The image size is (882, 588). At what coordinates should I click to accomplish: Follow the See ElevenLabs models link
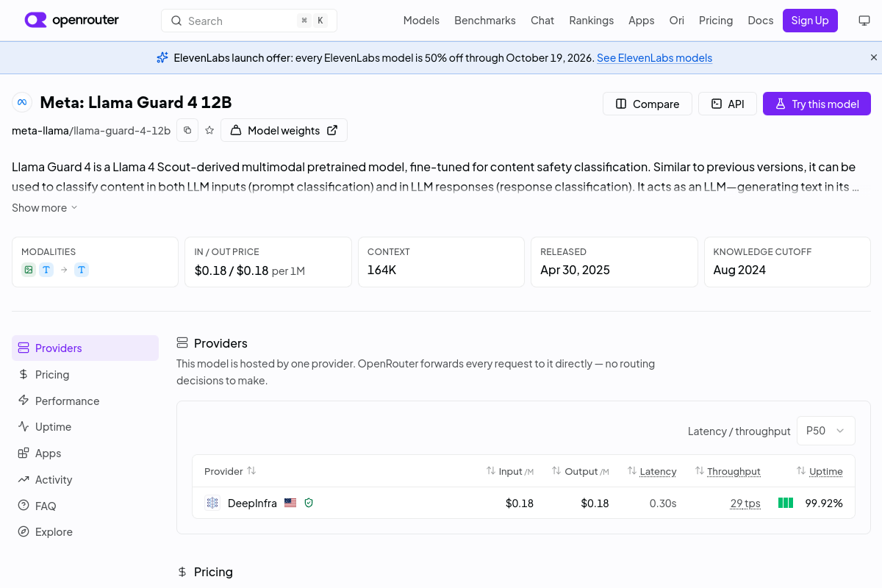coord(654,58)
